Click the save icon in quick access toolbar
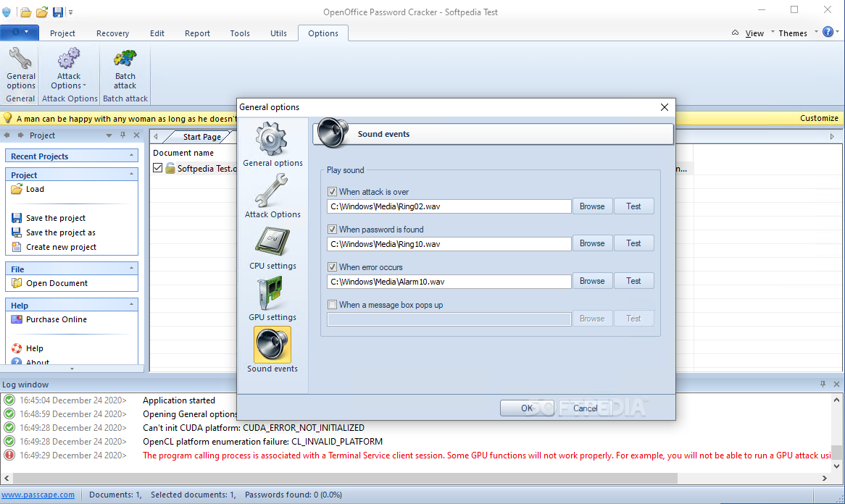Viewport: 845px width, 504px height. [x=58, y=12]
